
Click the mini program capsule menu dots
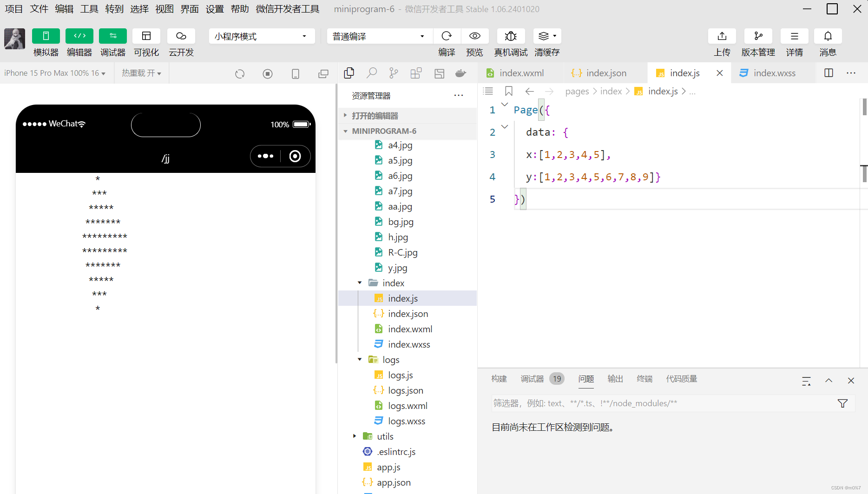click(265, 156)
